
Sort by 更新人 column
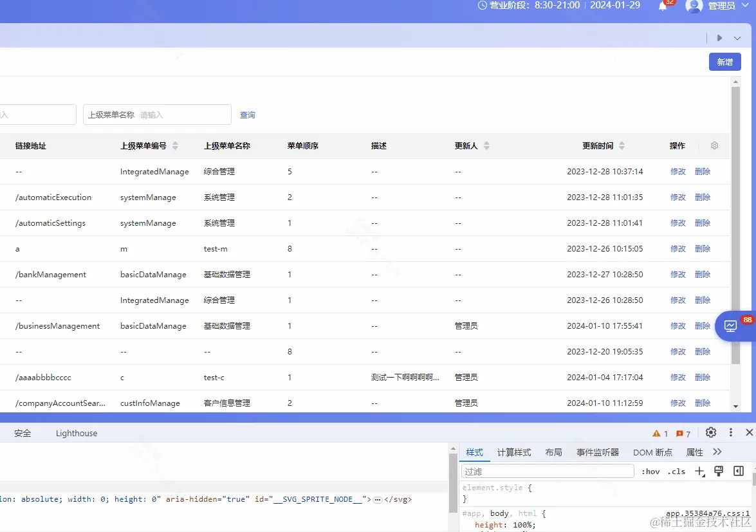(x=486, y=145)
